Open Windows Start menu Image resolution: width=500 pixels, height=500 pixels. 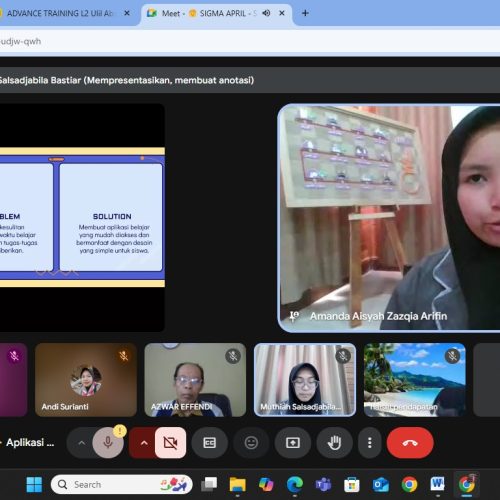(x=34, y=484)
